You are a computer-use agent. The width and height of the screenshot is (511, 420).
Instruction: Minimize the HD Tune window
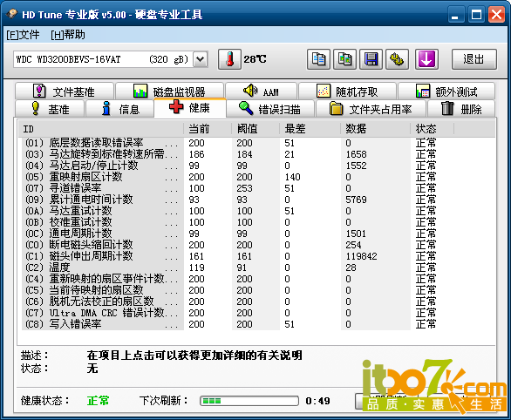[455, 14]
